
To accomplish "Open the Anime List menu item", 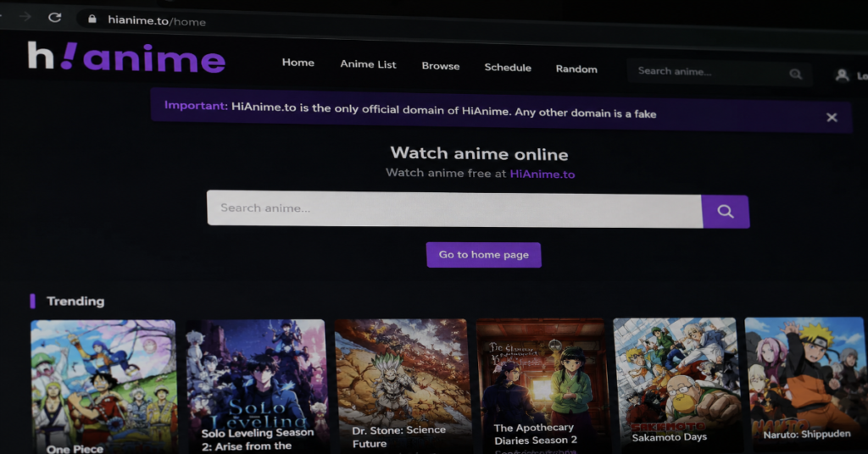I will coord(368,64).
